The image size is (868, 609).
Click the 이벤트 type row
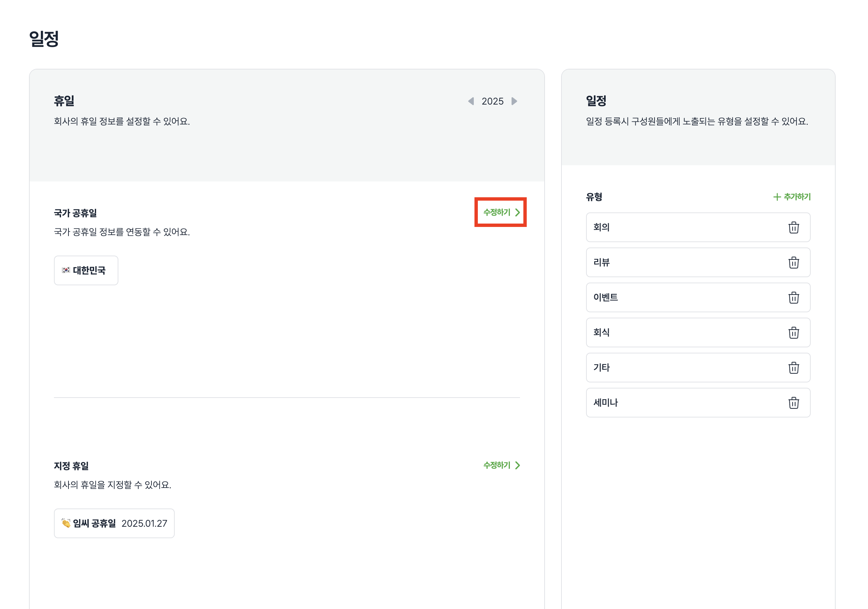point(681,298)
